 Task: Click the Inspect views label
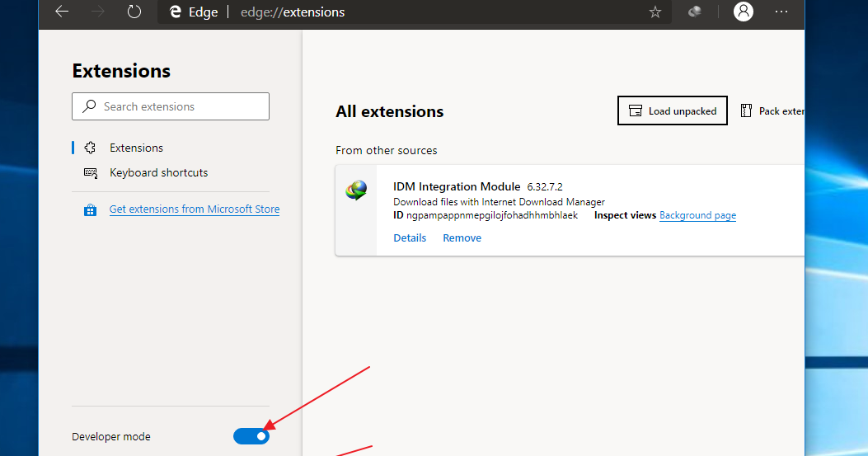tap(625, 215)
